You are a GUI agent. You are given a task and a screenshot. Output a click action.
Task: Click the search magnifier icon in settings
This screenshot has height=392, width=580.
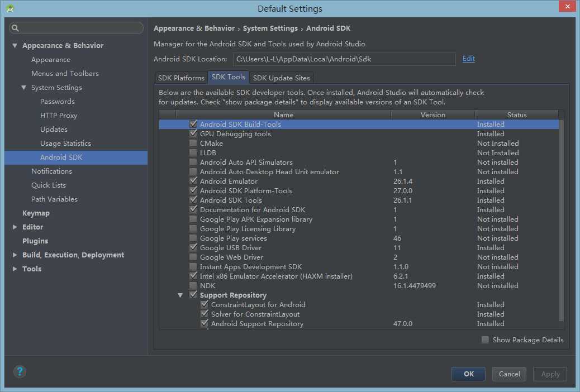[16, 28]
